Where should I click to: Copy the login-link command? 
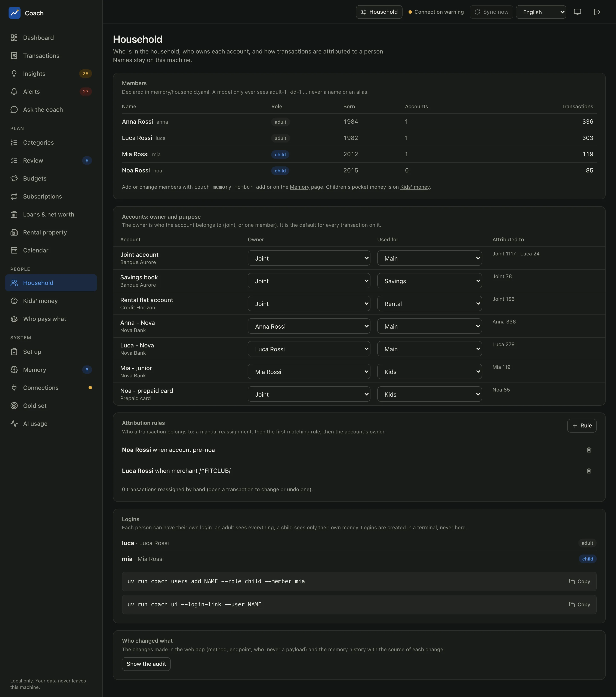tap(579, 605)
